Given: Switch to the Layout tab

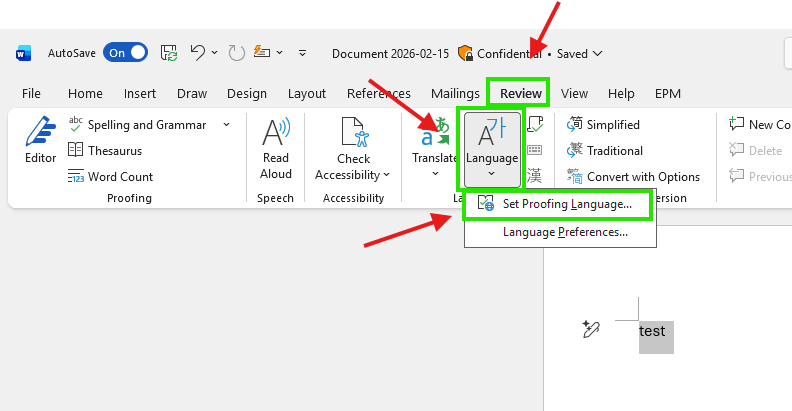Looking at the screenshot, I should 307,93.
